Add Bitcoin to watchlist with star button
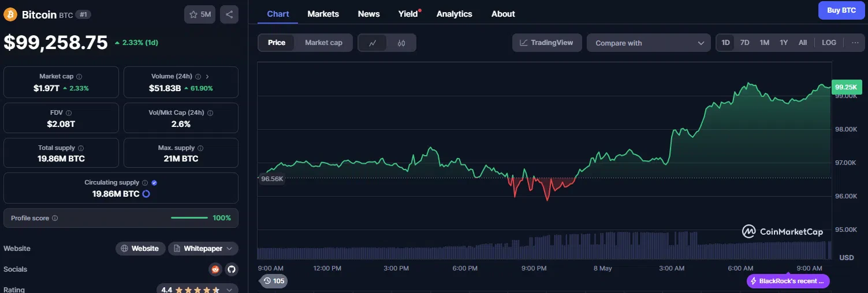 200,14
